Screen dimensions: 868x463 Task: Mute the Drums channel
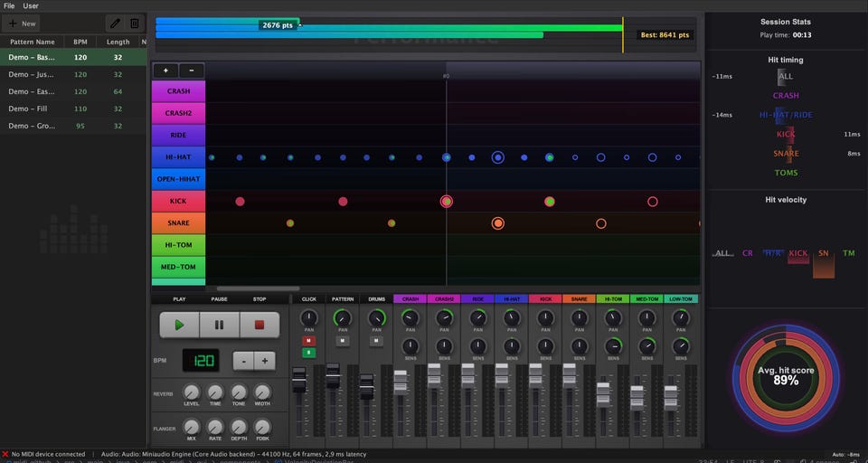376,341
